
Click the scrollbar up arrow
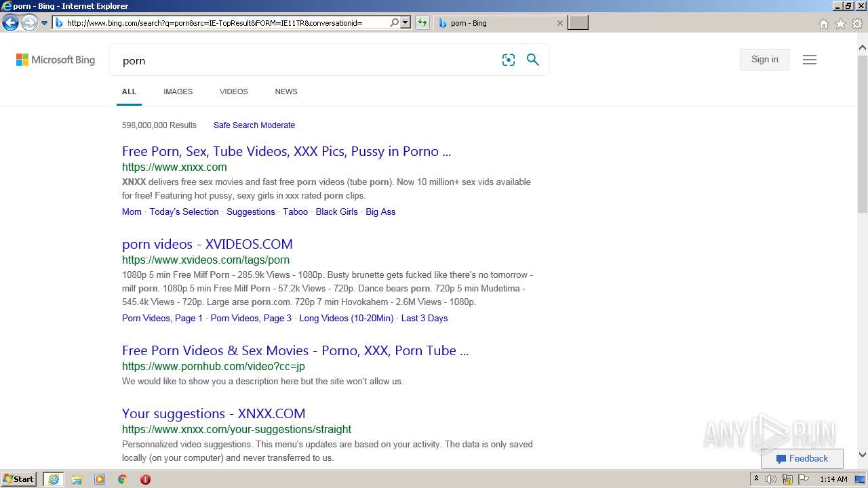click(x=863, y=47)
